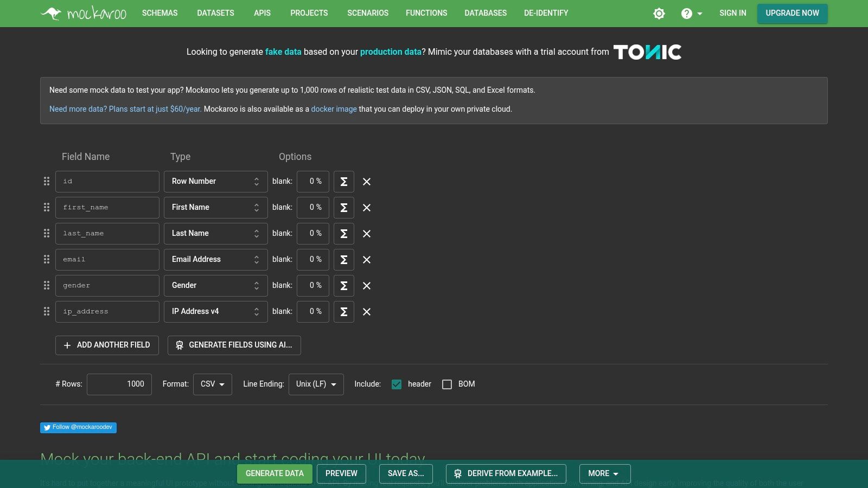868x488 pixels.
Task: Navigate to the DATABASES menu item
Action: pyautogui.click(x=485, y=13)
